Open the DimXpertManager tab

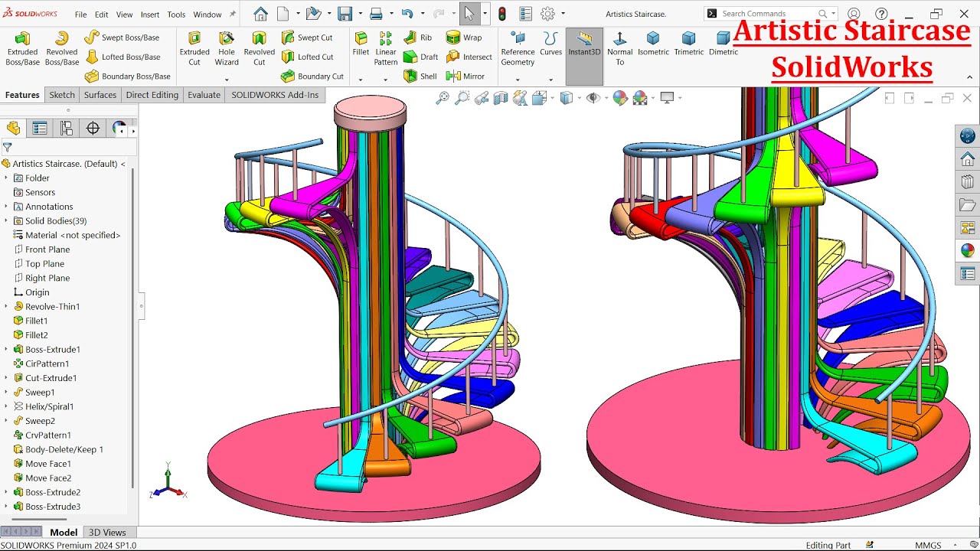(x=93, y=129)
